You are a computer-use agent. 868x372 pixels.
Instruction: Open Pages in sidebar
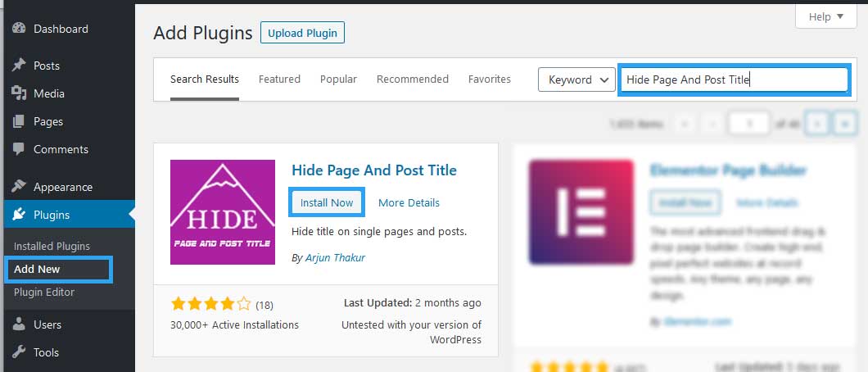point(48,121)
